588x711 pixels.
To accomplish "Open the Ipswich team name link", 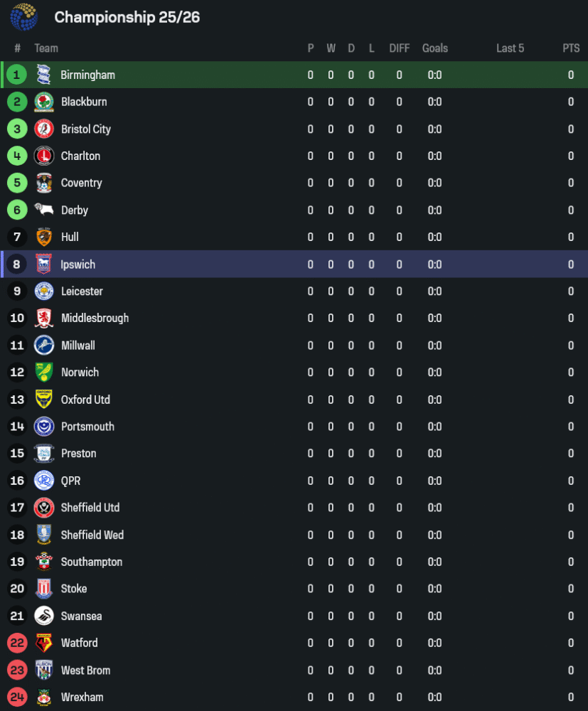I will 78,264.
